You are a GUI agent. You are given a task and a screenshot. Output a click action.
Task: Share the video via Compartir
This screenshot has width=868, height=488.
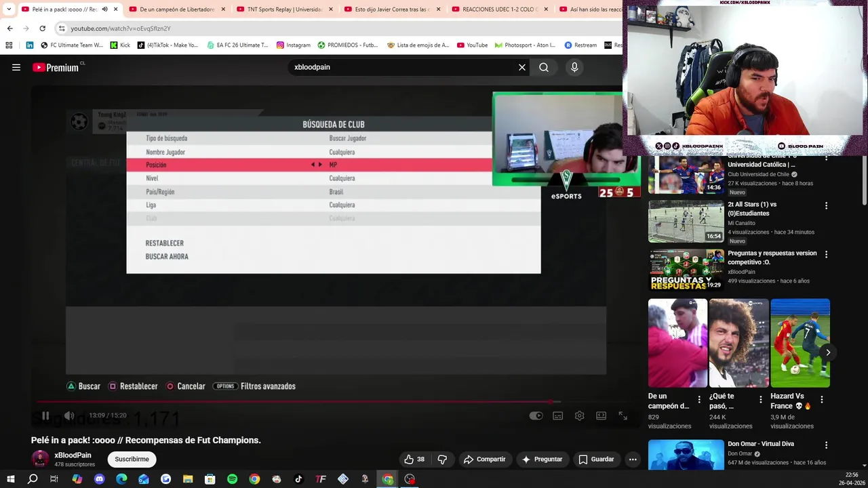tap(484, 459)
